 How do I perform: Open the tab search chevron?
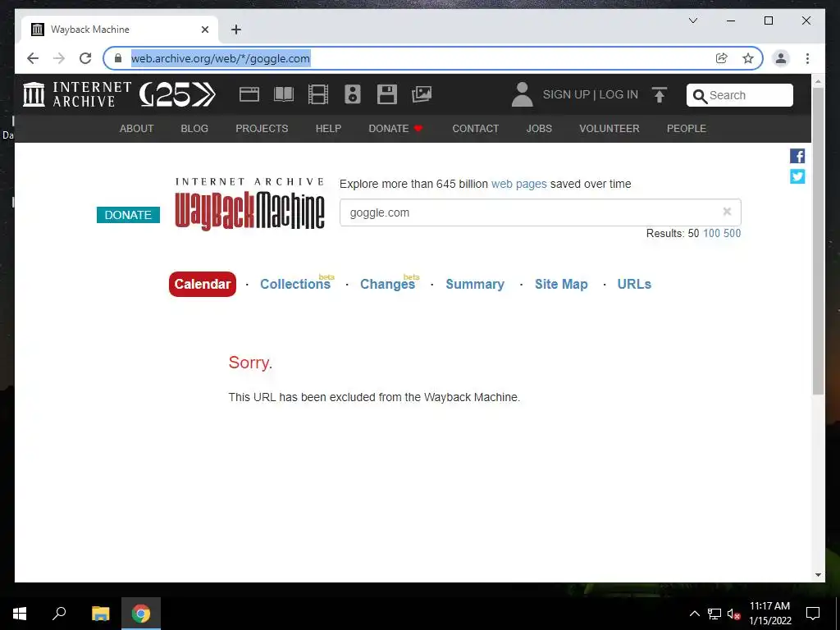[692, 21]
